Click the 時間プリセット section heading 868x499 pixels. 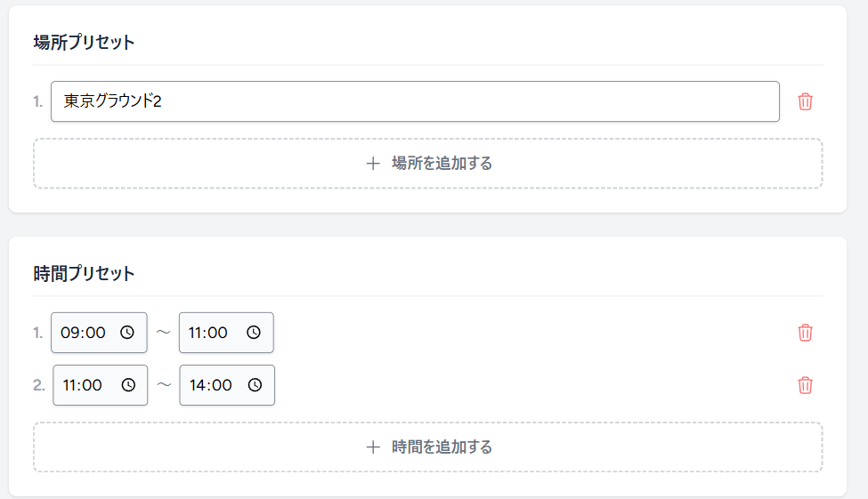coord(84,274)
